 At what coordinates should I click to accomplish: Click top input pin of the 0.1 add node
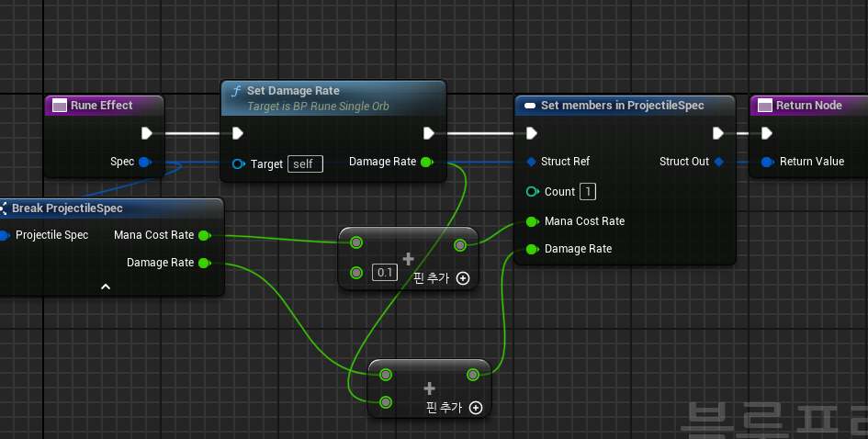click(356, 242)
